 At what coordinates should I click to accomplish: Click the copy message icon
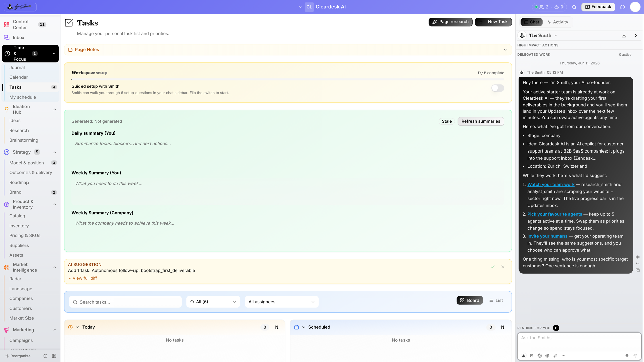point(637,270)
